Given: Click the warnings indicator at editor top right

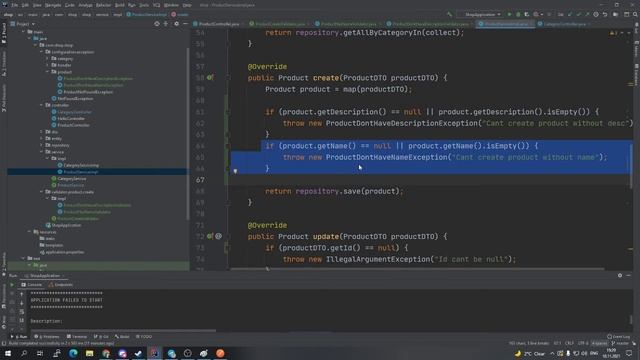Looking at the screenshot, I should 613,33.
